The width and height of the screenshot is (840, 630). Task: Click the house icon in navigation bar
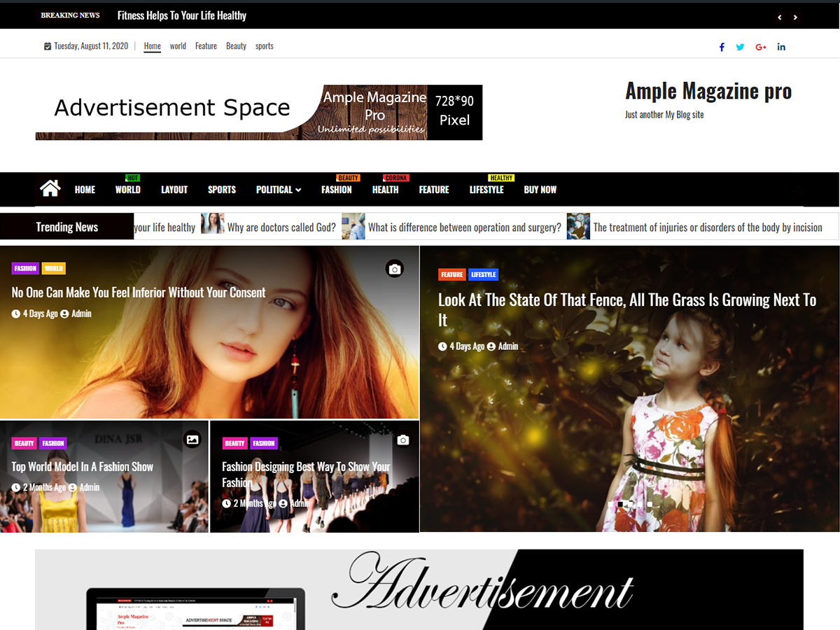[50, 188]
